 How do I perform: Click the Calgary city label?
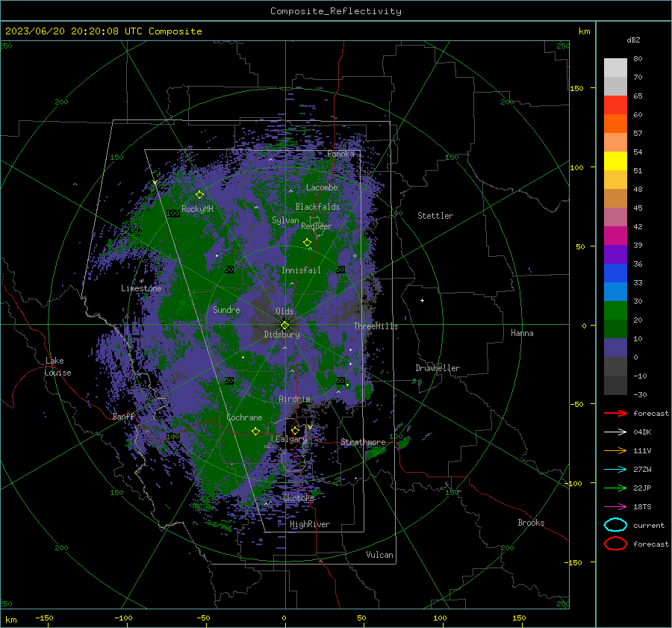coord(291,439)
